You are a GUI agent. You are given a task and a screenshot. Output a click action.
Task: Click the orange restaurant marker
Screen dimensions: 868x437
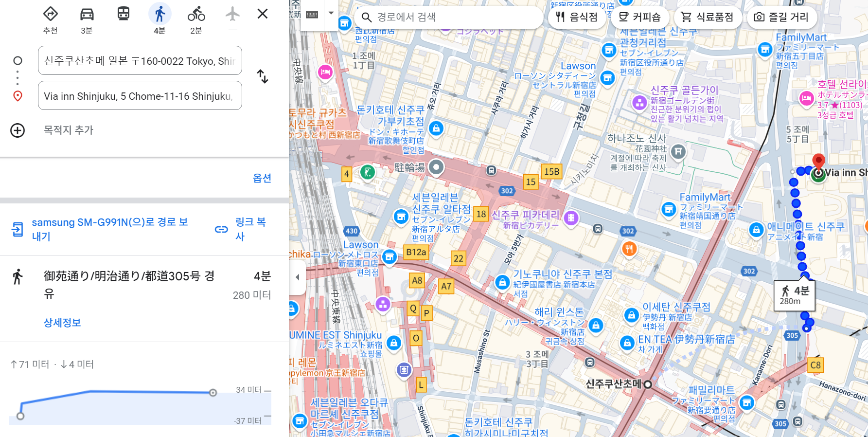(x=629, y=249)
